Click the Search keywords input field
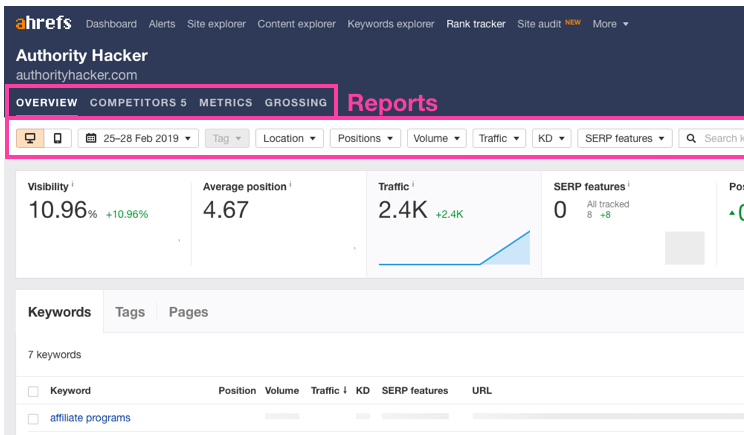 [712, 138]
